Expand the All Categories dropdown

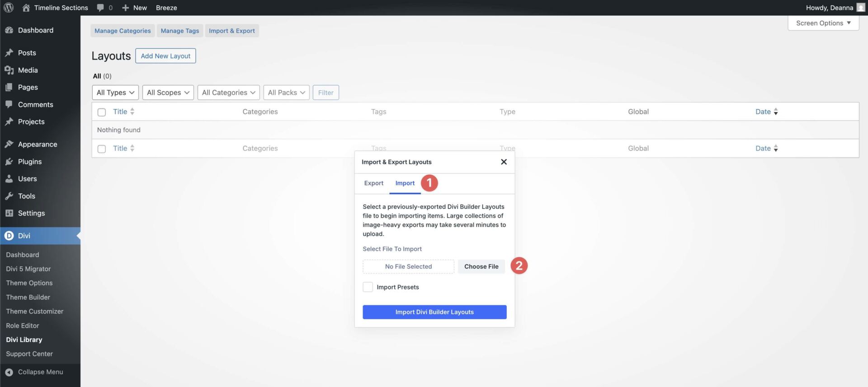click(x=228, y=93)
